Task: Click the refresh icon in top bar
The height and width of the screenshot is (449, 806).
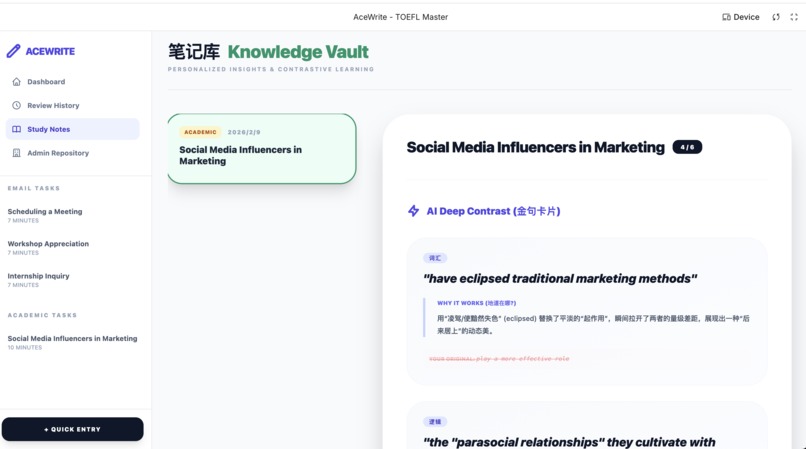Action: click(776, 17)
